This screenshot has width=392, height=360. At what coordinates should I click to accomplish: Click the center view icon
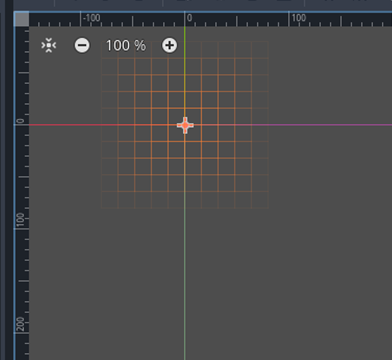click(x=49, y=45)
